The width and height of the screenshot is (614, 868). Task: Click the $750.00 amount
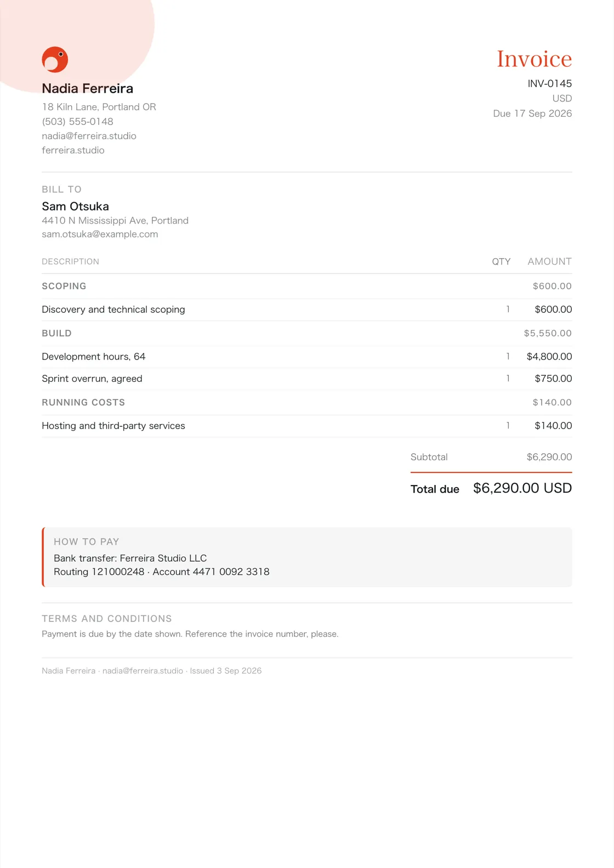(553, 379)
